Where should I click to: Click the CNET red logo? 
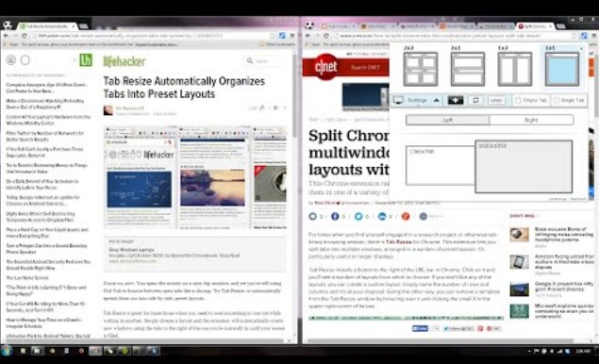point(325,67)
